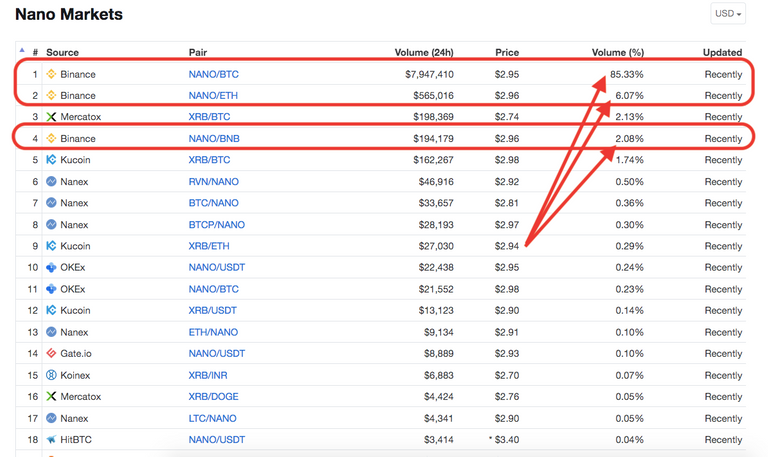Sort table by Updated header

pyautogui.click(x=722, y=52)
